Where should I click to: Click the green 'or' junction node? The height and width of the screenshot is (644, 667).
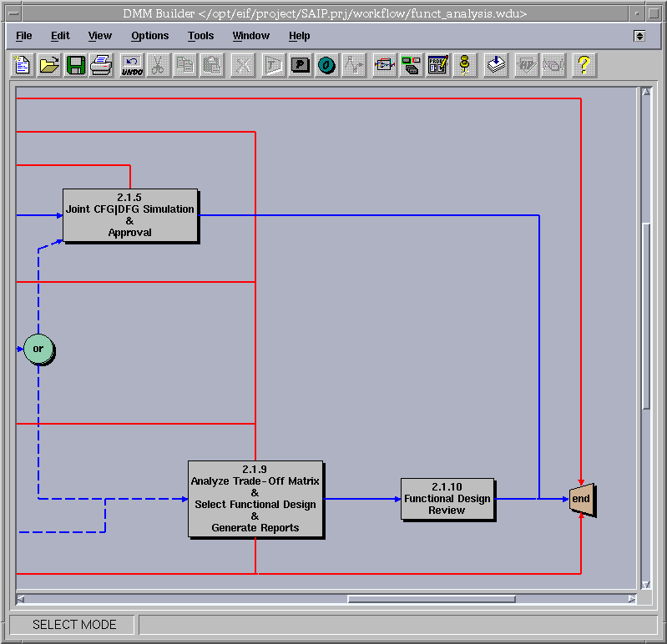pos(38,349)
